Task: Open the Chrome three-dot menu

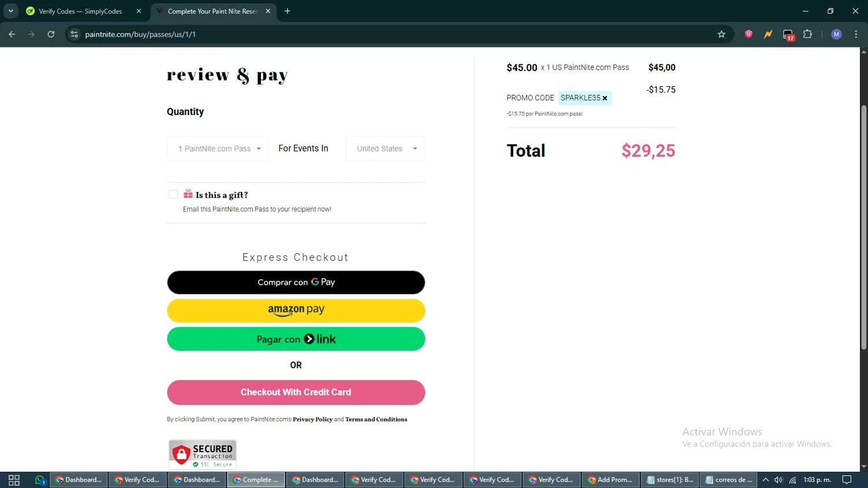Action: click(856, 34)
